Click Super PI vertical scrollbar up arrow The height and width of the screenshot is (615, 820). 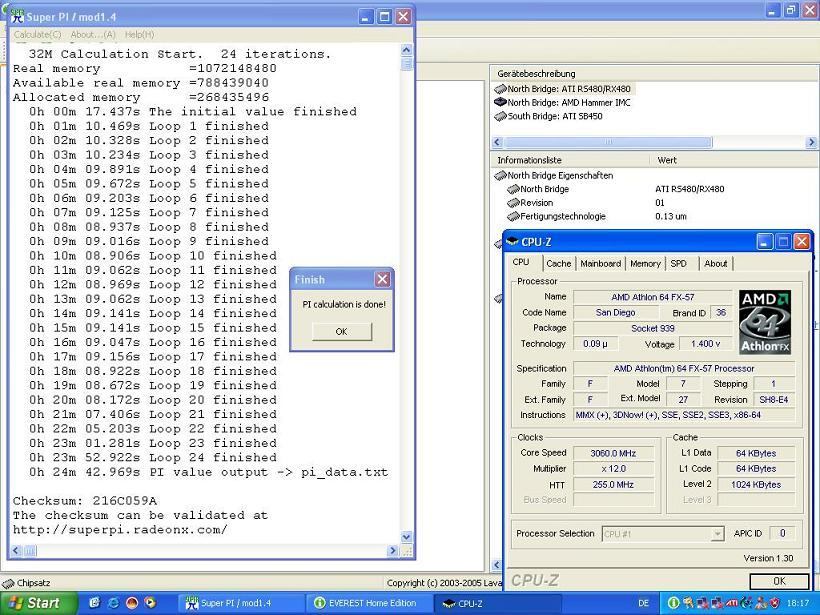point(406,50)
